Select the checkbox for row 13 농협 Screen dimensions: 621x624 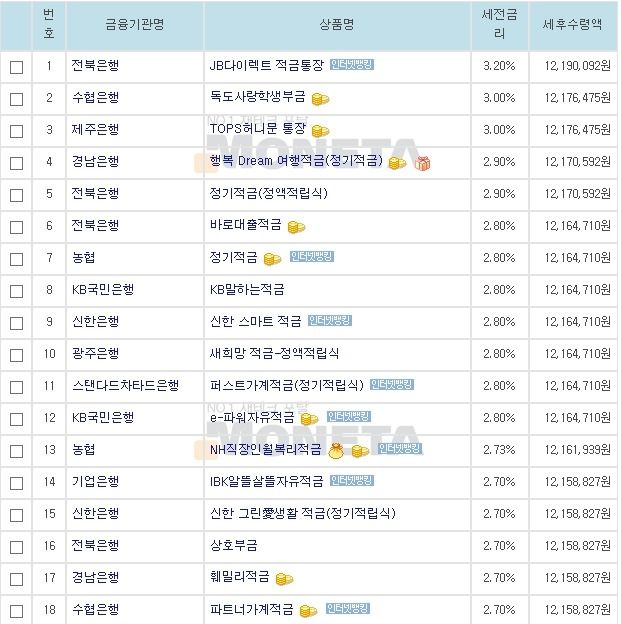click(16, 451)
